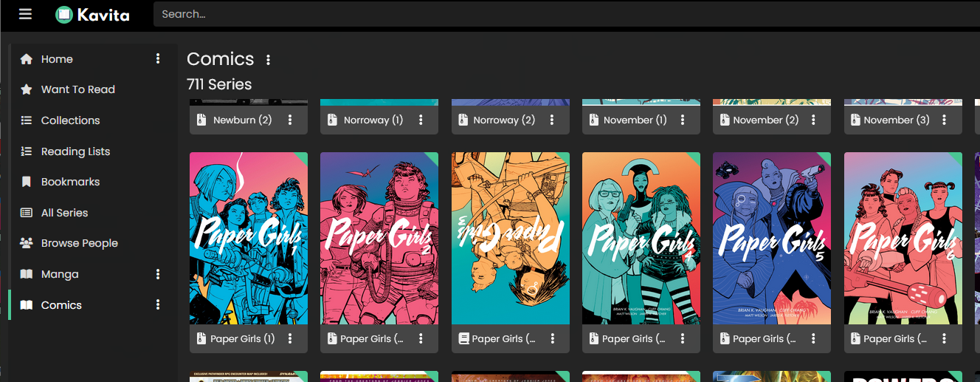The width and height of the screenshot is (980, 382).
Task: Click the Paper Girls 4 cover thumbnail
Action: click(x=641, y=239)
